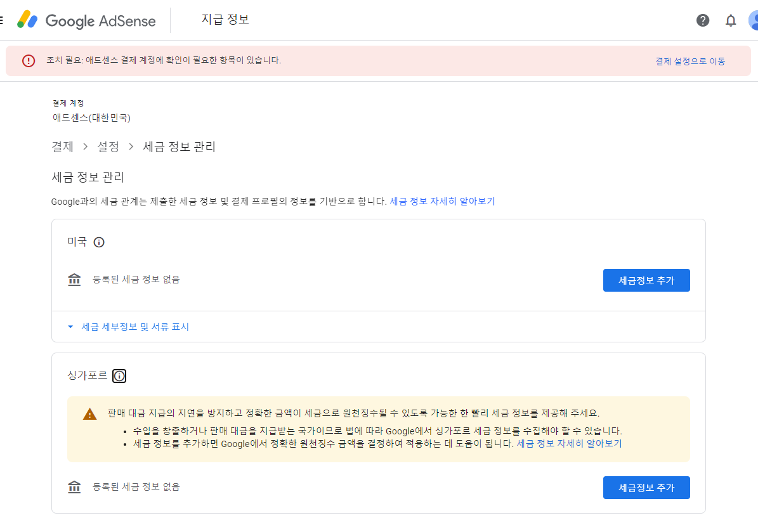
Task: Open the account profile avatar
Action: coord(753,20)
